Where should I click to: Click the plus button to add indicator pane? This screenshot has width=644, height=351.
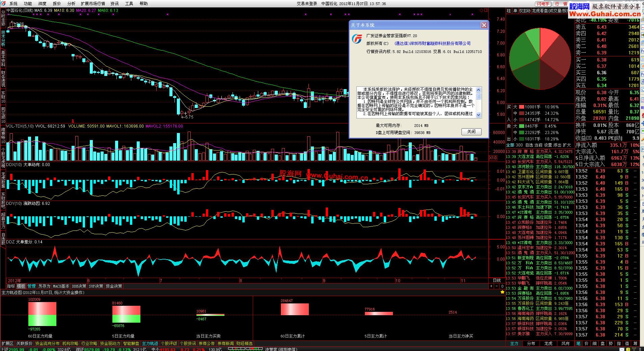[x=491, y=286]
